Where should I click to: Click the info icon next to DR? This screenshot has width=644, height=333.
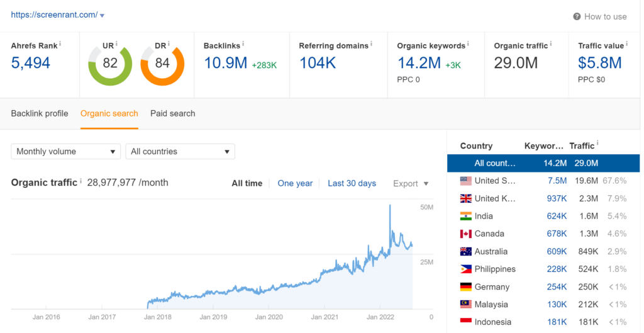(169, 43)
